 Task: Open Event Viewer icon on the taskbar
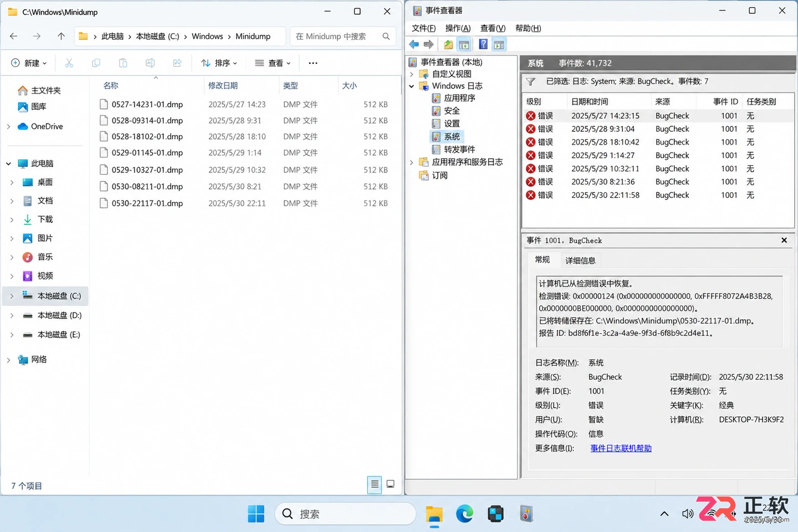click(526, 514)
